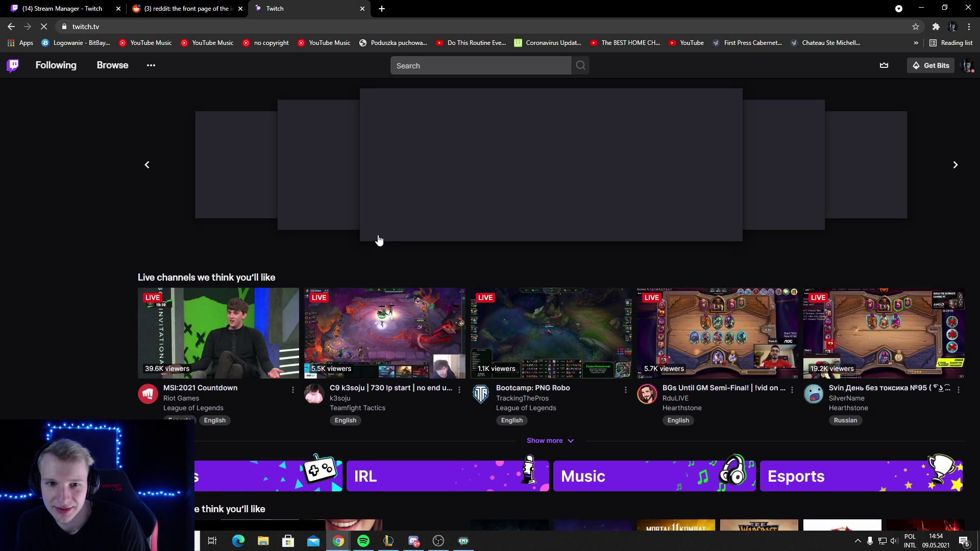Open the user avatar menu

[x=967, y=65]
